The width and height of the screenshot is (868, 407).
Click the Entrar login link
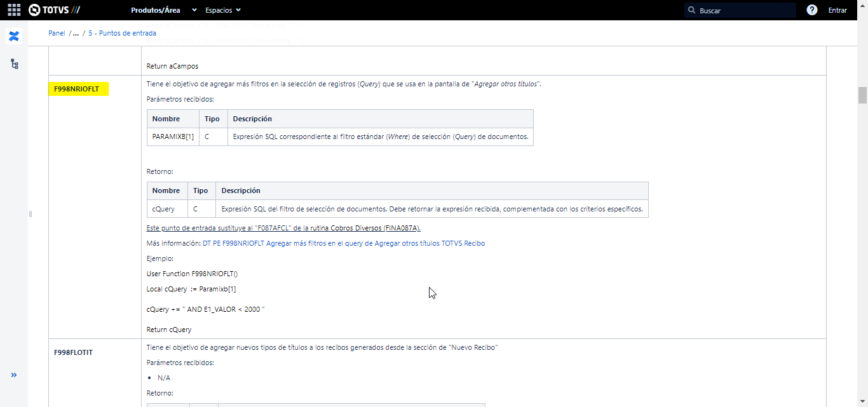tap(837, 10)
